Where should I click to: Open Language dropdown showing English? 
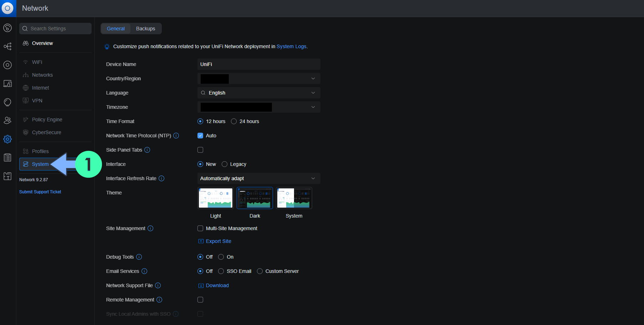[259, 93]
